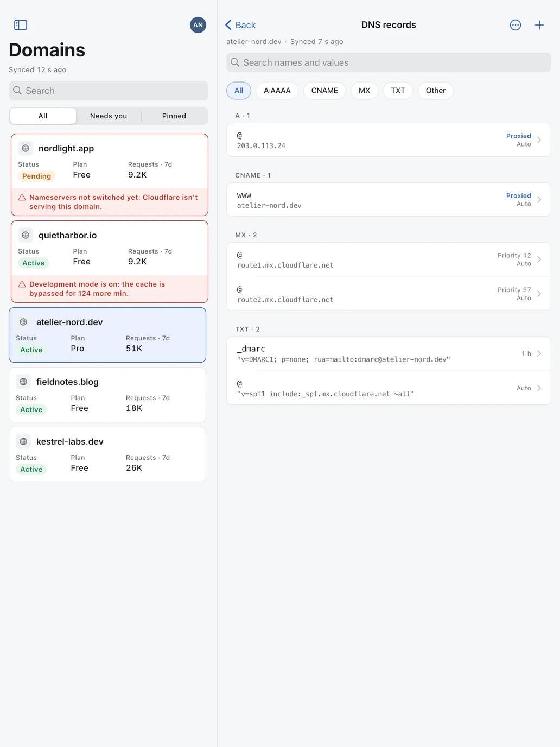Screen dimensions: 560x747
Task: Click the globe icon for nordlight.app
Action: point(26,148)
